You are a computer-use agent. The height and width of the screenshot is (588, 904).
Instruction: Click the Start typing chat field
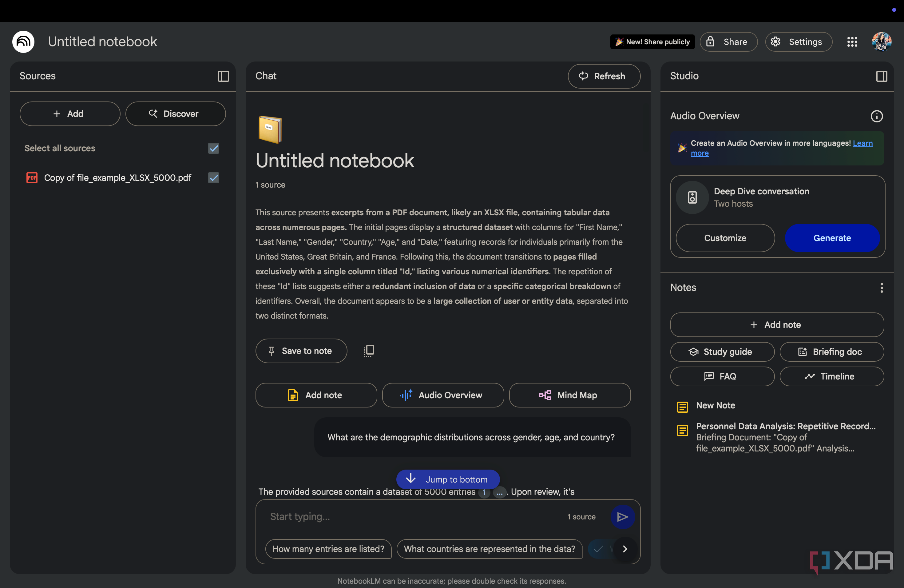[414, 517]
